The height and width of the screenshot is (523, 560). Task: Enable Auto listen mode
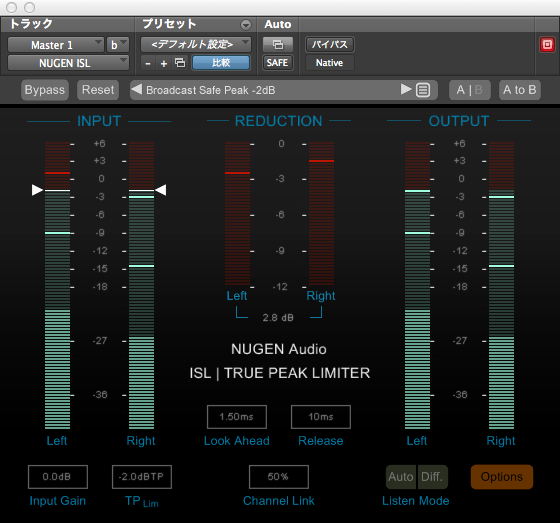pyautogui.click(x=401, y=477)
